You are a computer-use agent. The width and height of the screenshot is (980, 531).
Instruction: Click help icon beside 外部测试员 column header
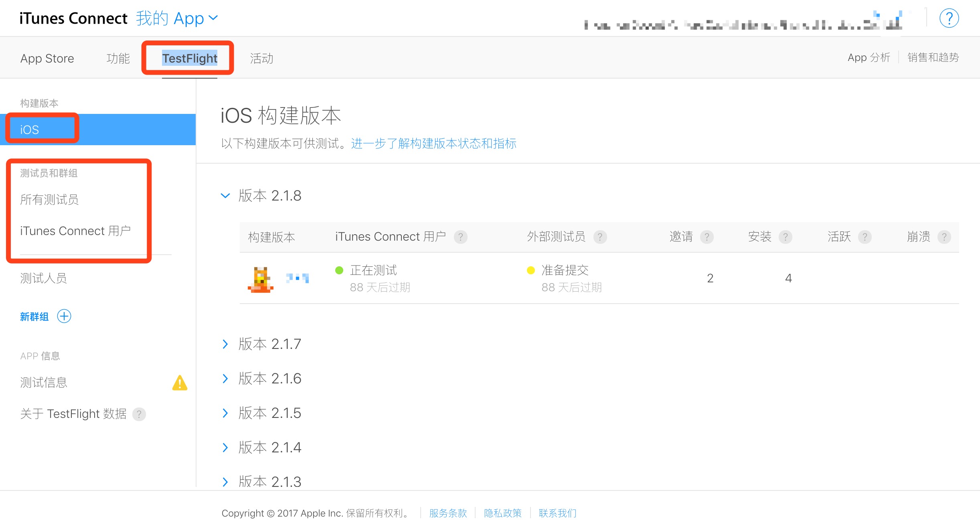[x=600, y=237]
